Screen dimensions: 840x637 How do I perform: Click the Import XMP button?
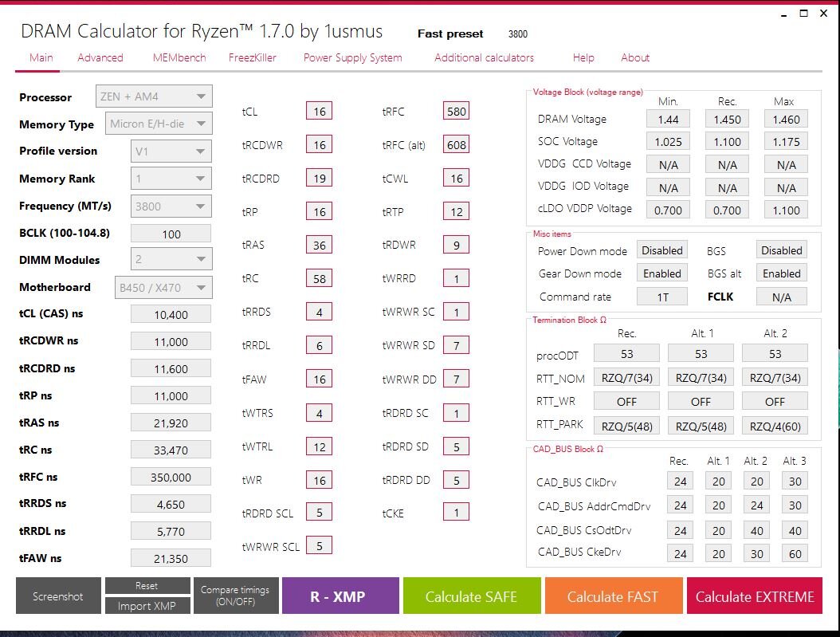click(x=147, y=606)
